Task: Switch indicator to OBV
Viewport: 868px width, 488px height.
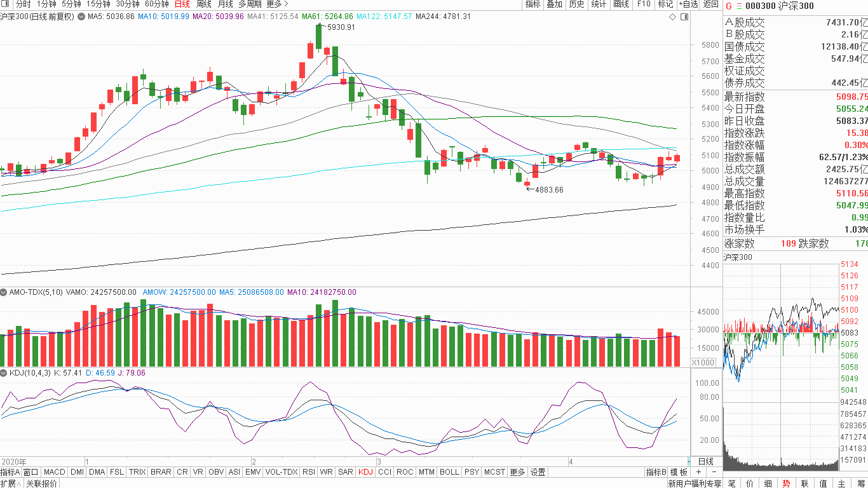Action: 216,472
